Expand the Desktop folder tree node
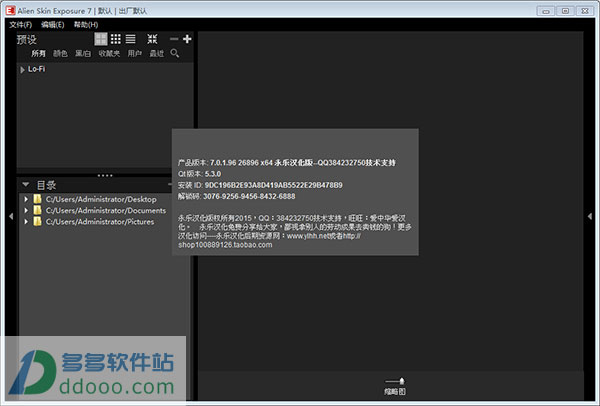 click(x=26, y=199)
